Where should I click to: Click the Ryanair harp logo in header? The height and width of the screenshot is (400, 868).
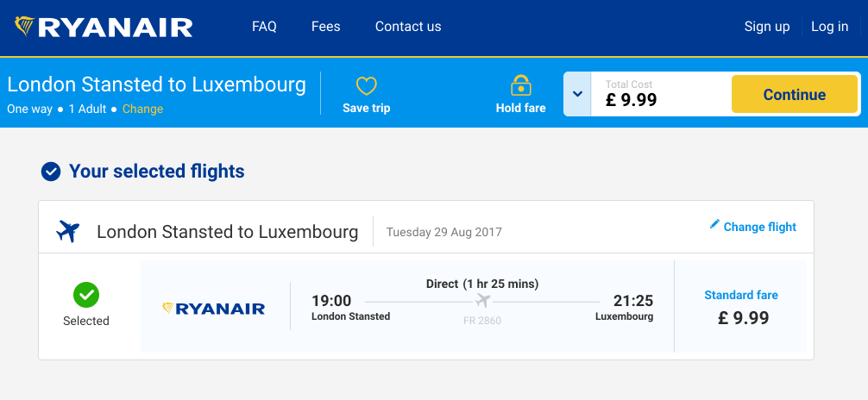click(x=24, y=26)
